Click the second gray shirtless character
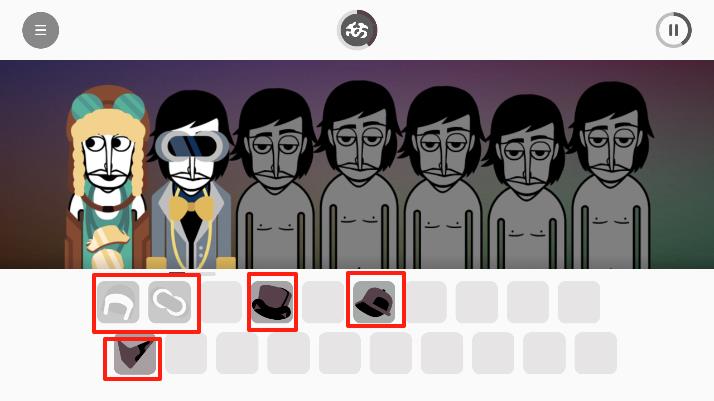Image resolution: width=714 pixels, height=401 pixels. (x=359, y=177)
